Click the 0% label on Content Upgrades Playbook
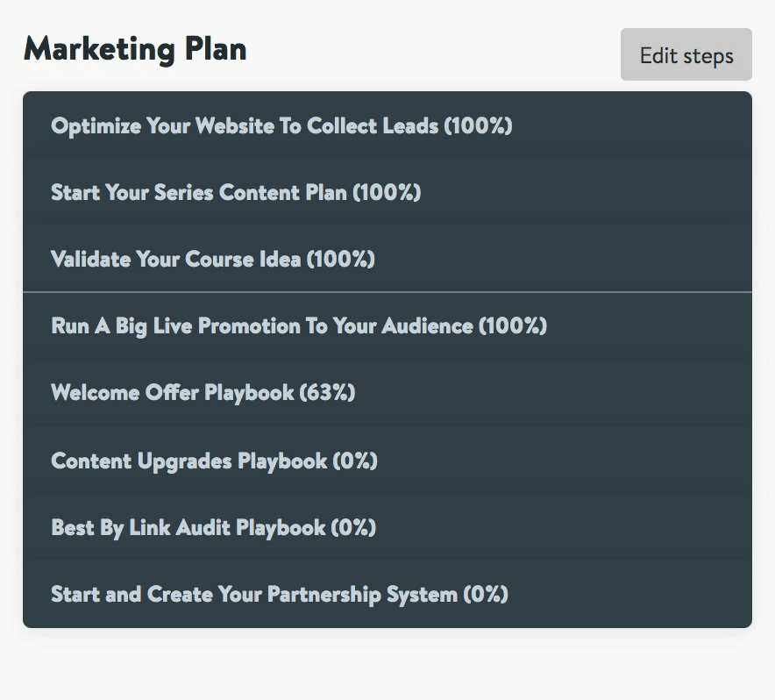The width and height of the screenshot is (775, 700). tap(355, 461)
